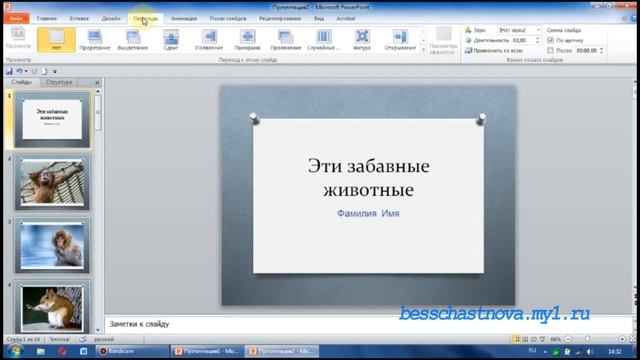The image size is (640, 360).
Task: Select the Нет (none) transition
Action: point(56,40)
